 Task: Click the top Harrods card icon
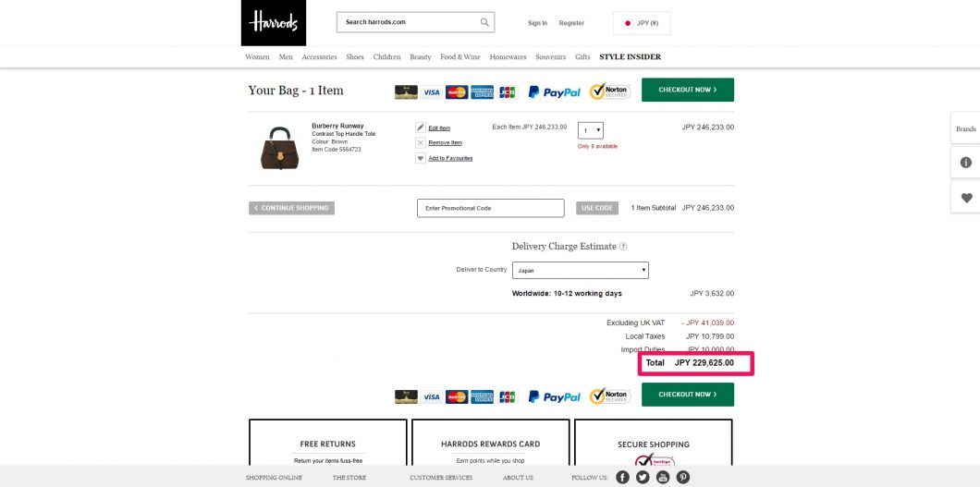tap(406, 92)
